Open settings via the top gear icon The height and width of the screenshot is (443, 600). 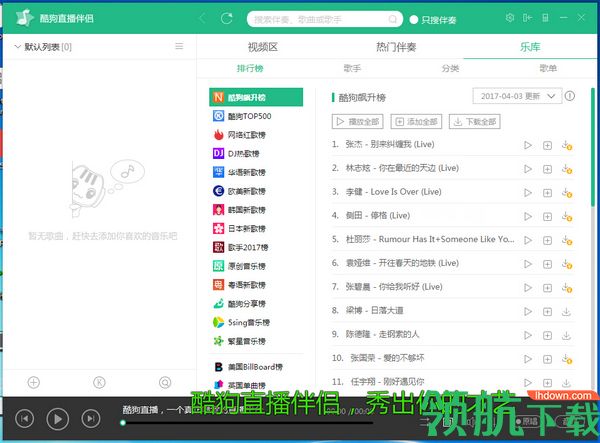(x=510, y=18)
